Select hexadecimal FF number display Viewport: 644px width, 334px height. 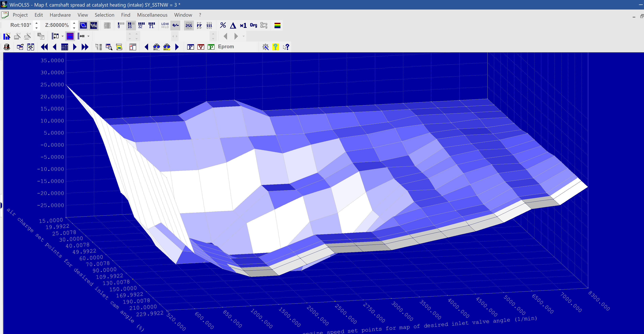(199, 25)
